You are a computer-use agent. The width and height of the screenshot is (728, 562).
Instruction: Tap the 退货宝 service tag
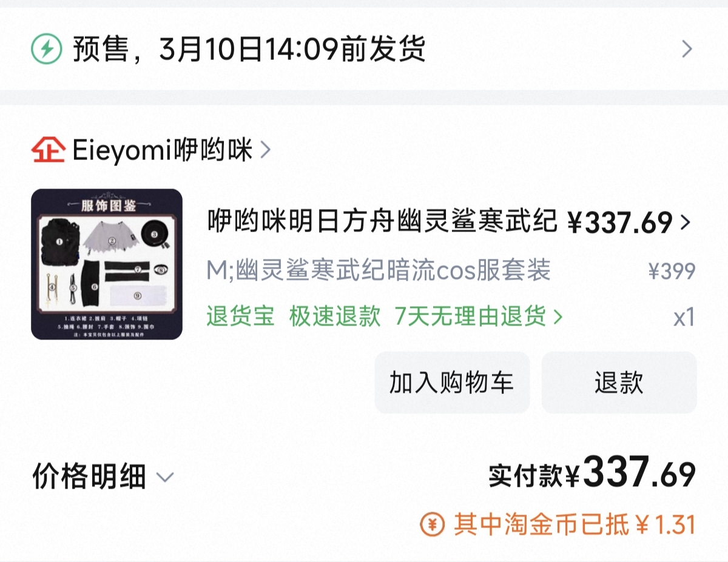click(x=240, y=316)
